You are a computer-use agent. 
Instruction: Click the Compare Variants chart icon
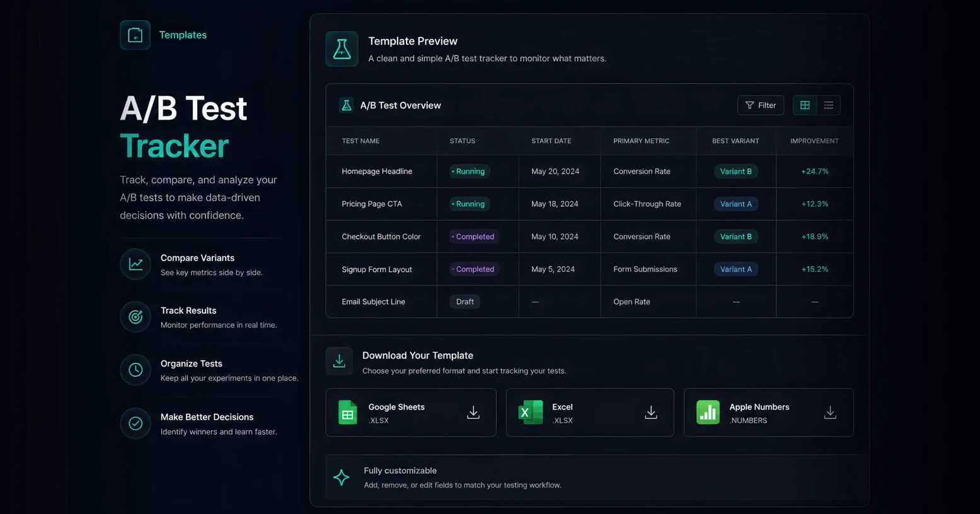(x=135, y=264)
